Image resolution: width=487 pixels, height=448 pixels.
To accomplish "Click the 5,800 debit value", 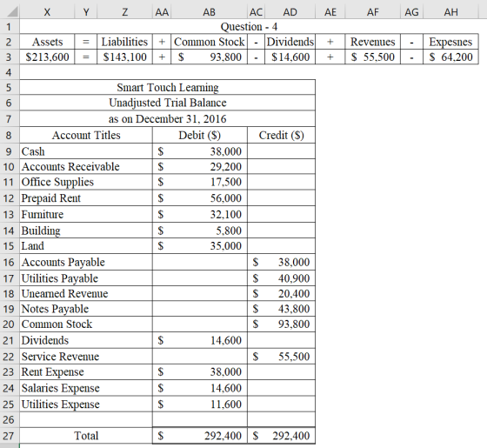I will coord(200,231).
